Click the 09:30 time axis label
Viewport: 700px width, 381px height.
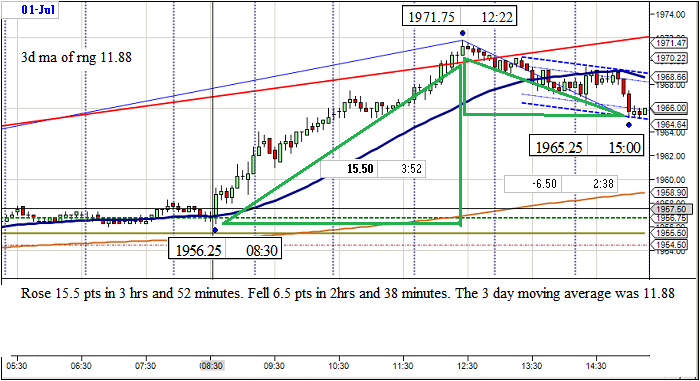(x=274, y=366)
